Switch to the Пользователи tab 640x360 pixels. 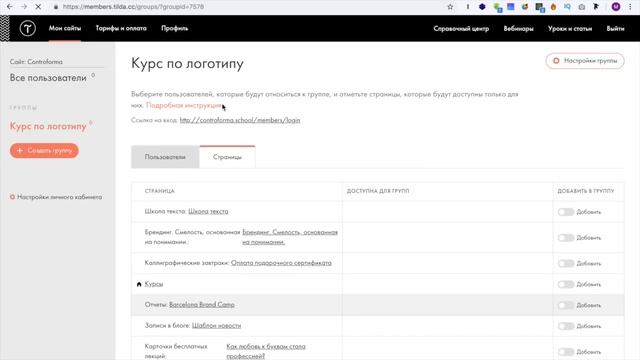click(x=165, y=157)
